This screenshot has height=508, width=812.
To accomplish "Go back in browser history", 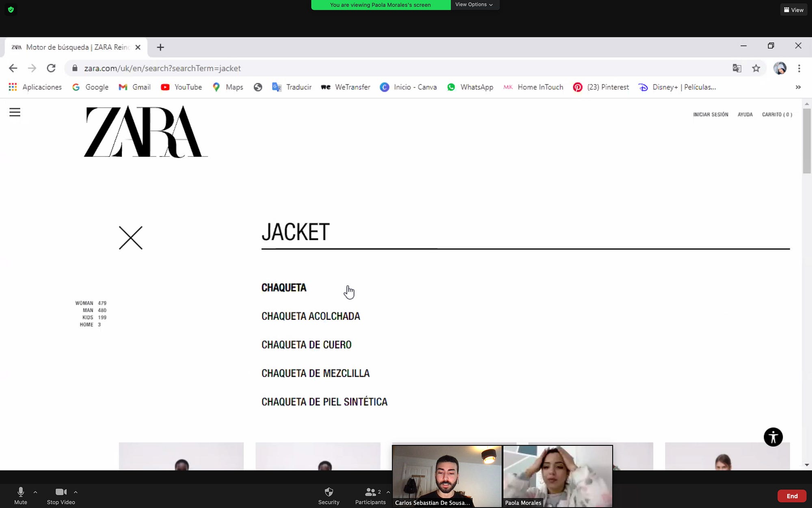I will (13, 68).
